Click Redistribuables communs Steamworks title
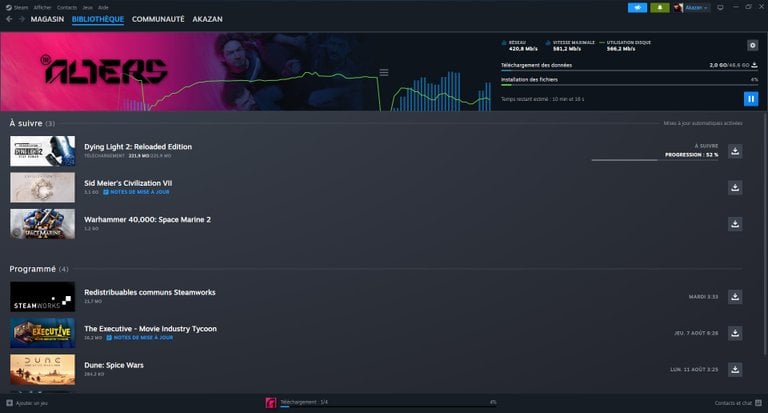Viewport: 768px width, 413px height. (149, 292)
